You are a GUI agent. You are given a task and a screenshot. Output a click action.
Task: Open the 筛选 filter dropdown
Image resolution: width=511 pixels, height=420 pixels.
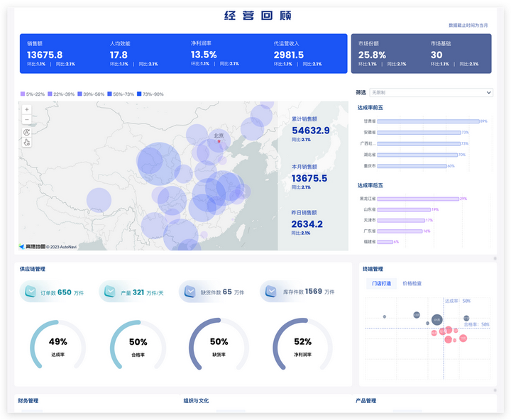point(432,92)
